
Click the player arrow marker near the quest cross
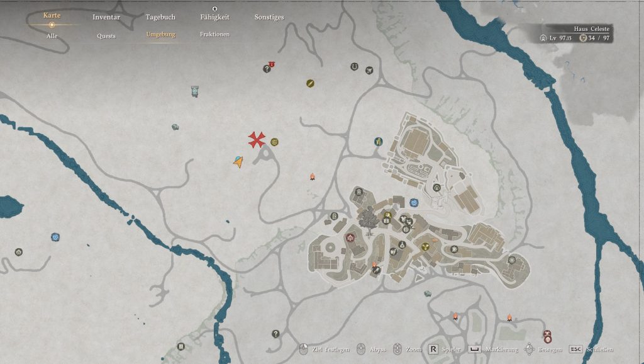(237, 162)
